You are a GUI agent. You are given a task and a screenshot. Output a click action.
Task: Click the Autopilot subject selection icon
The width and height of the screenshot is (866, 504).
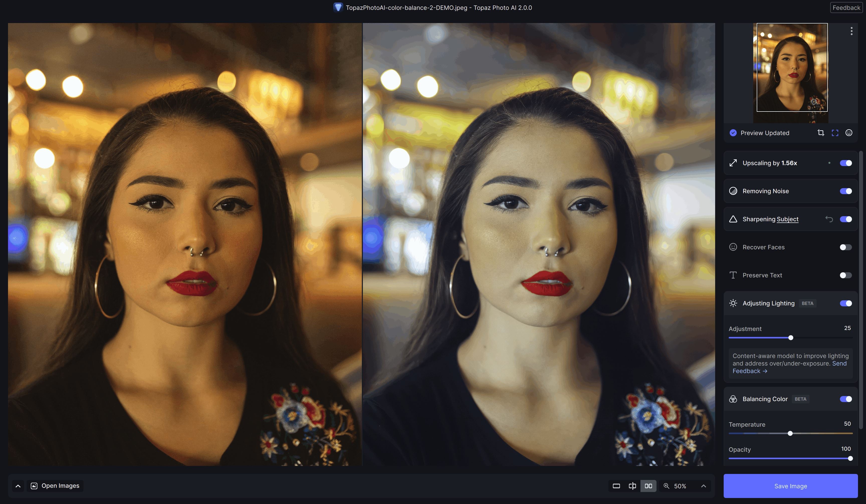(x=835, y=133)
